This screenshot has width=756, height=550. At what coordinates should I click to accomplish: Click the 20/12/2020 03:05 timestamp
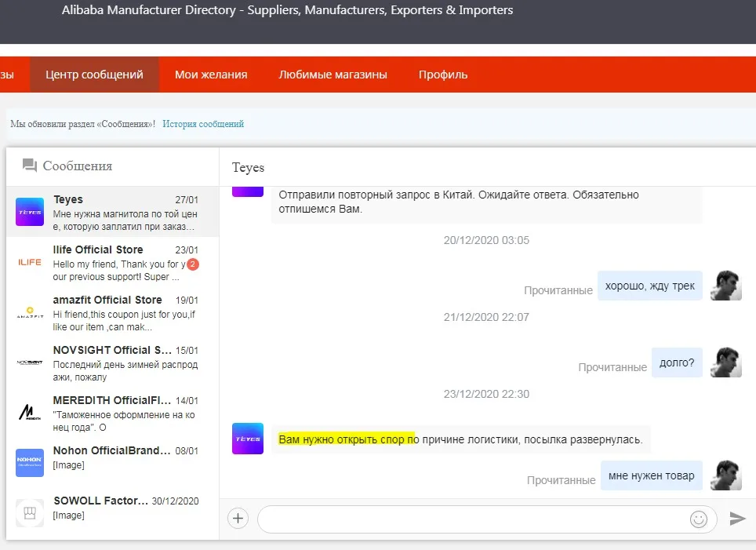coord(486,240)
